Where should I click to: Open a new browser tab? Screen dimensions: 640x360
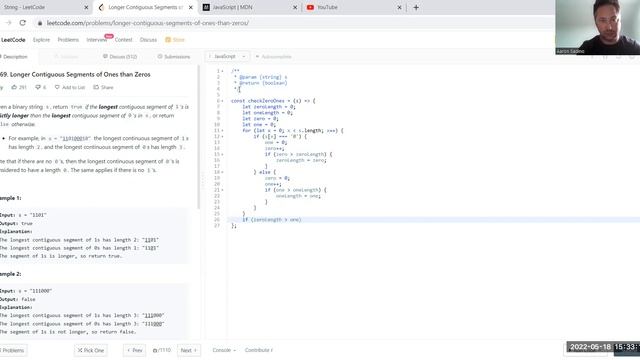click(416, 7)
